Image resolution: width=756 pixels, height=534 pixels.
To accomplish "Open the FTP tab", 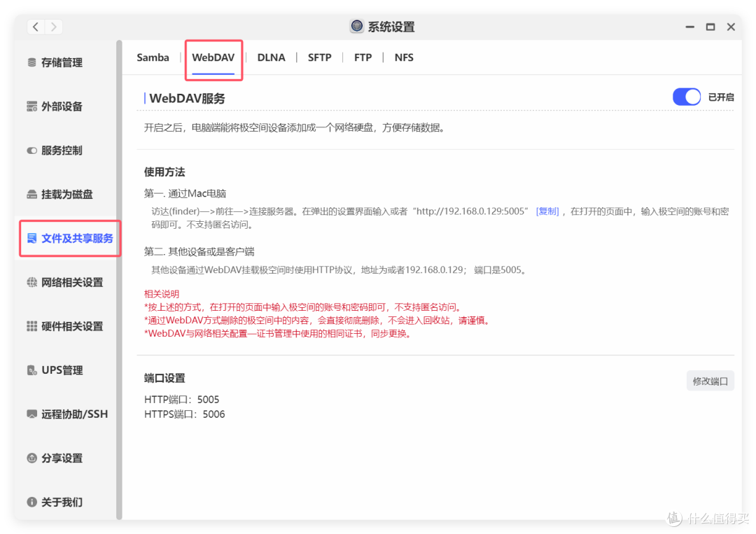I will point(363,57).
